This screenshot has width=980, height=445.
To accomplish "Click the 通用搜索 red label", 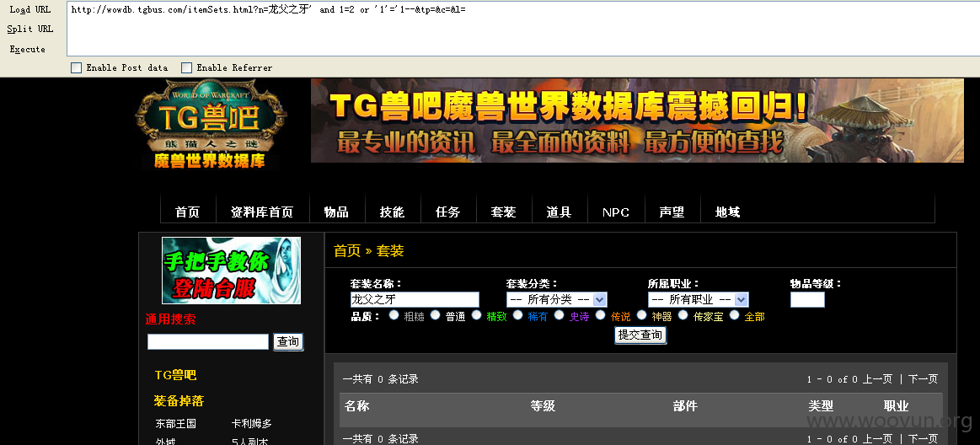I will (170, 319).
